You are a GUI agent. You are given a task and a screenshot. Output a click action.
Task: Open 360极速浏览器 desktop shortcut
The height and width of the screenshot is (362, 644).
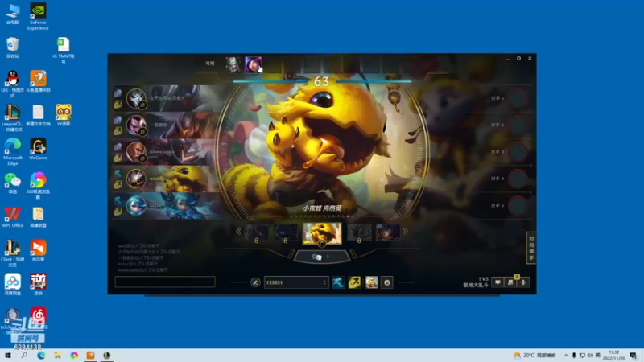(38, 186)
